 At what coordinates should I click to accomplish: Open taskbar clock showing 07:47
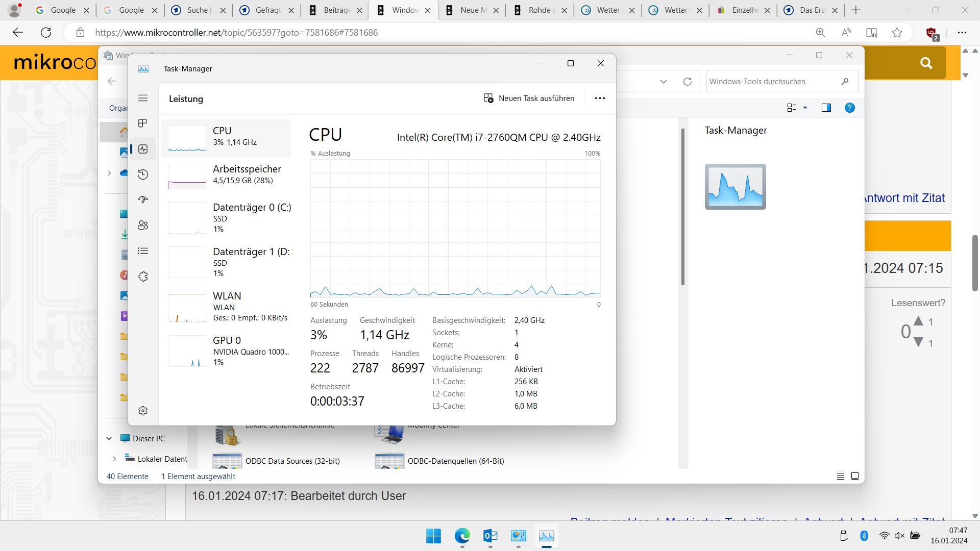click(x=949, y=536)
